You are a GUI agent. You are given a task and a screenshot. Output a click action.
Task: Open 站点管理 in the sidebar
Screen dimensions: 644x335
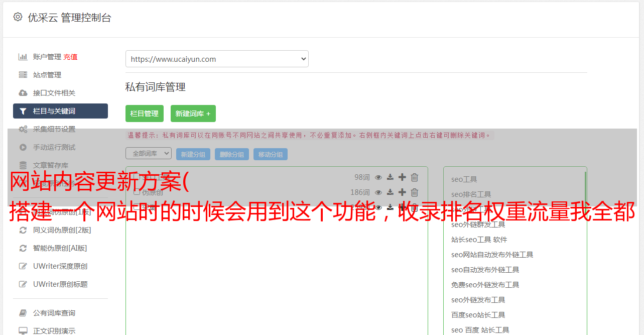pos(47,75)
